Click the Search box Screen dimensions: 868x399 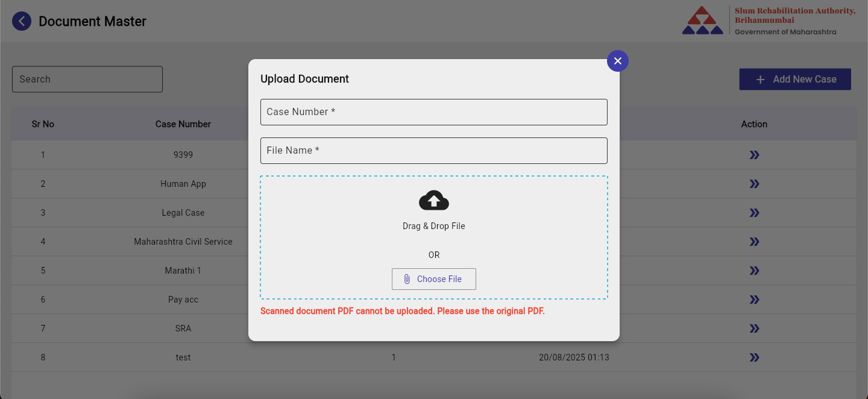tap(87, 79)
